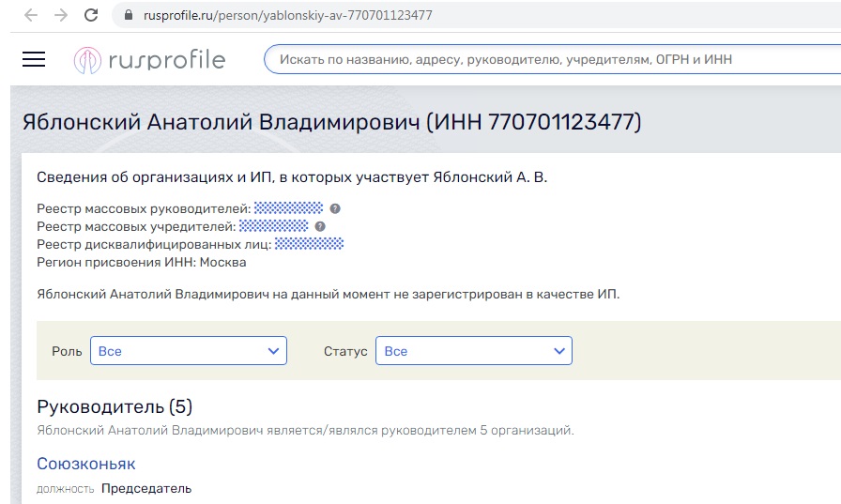The width and height of the screenshot is (841, 504).
Task: Reveal hidden дисквалифицированных лиц registry value
Action: coord(309,244)
